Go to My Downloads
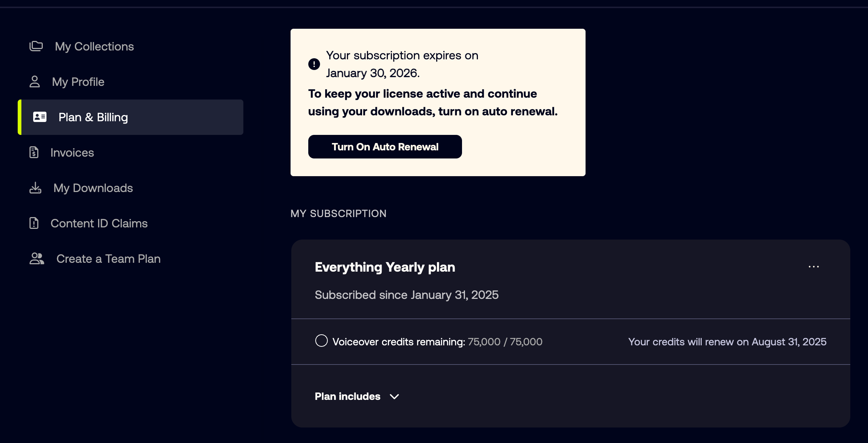The height and width of the screenshot is (443, 868). point(93,188)
